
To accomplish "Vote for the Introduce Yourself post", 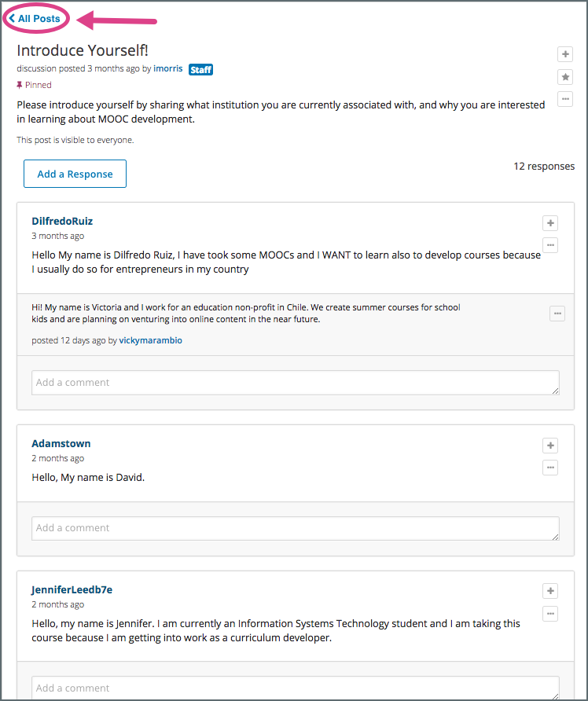I will click(x=564, y=54).
